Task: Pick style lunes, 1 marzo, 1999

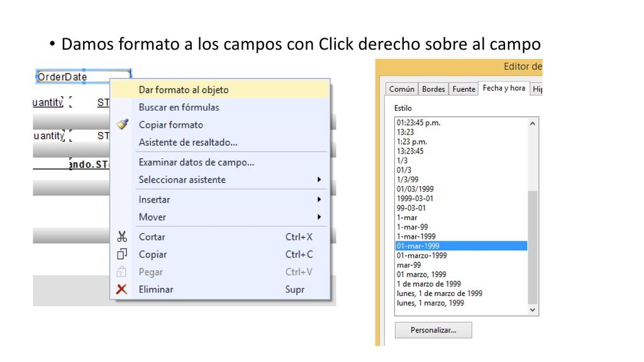Action: [461, 303]
